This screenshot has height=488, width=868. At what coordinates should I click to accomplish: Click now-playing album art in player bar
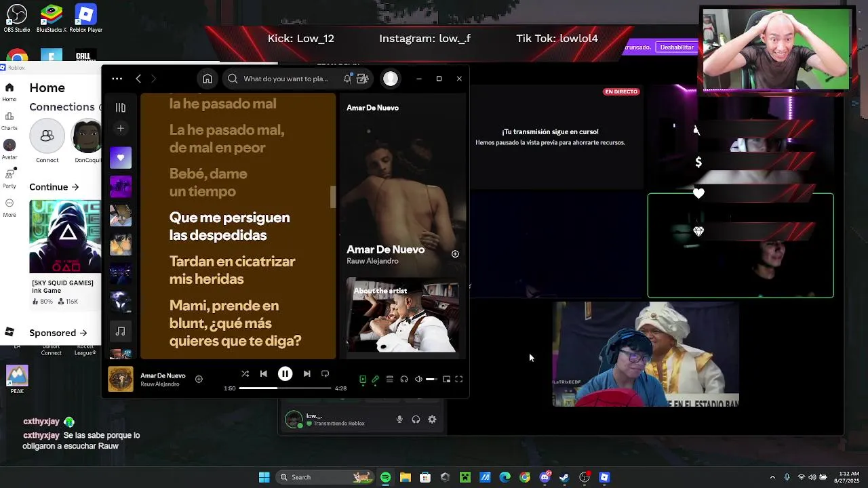(121, 380)
